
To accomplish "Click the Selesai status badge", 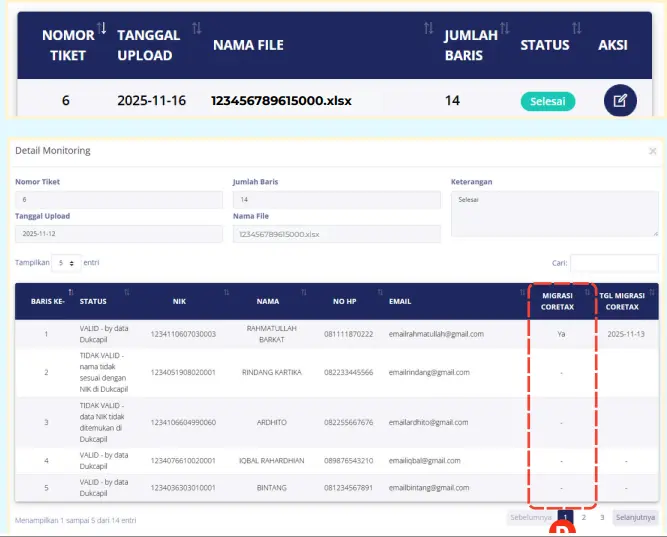I will point(548,101).
